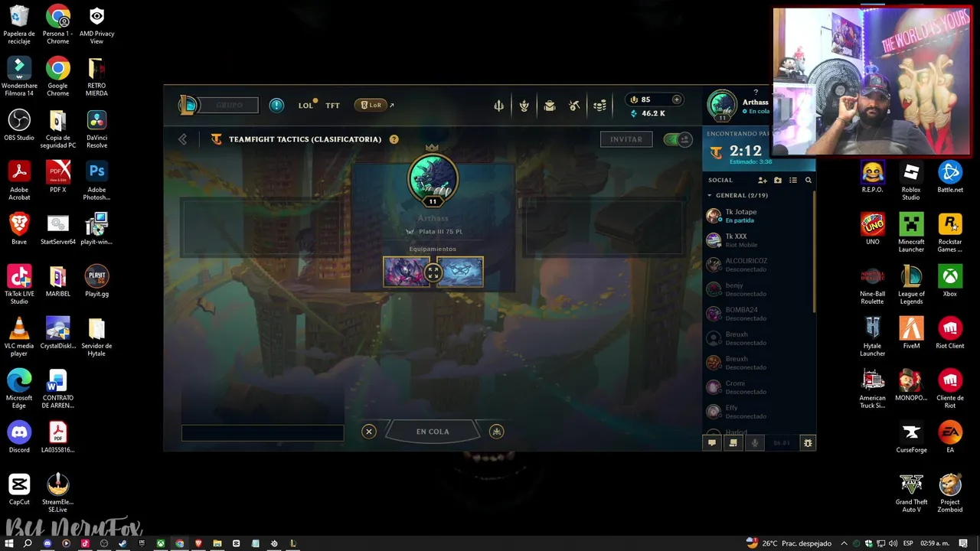The width and height of the screenshot is (980, 551).
Task: Report a bug with the bug icon
Action: pyautogui.click(x=807, y=442)
